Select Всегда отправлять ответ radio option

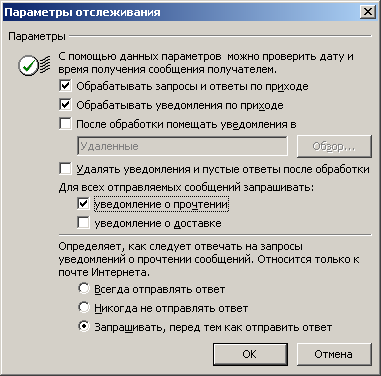(x=84, y=289)
